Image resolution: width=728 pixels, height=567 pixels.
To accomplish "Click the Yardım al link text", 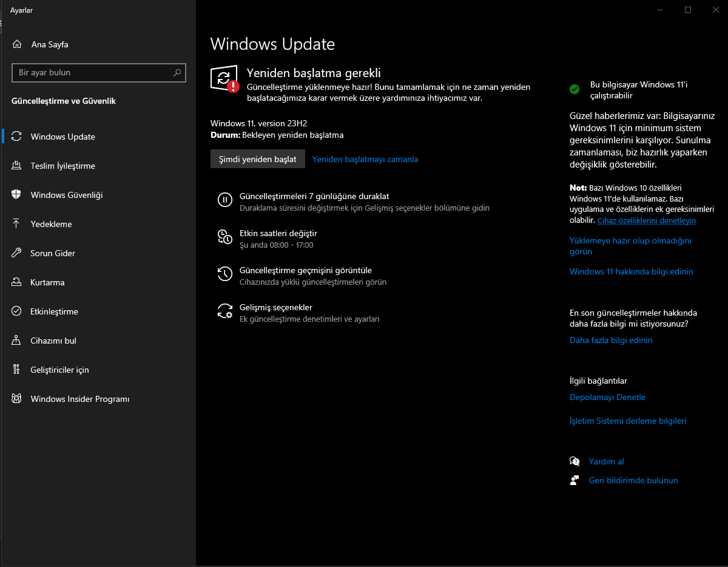I will 606,461.
